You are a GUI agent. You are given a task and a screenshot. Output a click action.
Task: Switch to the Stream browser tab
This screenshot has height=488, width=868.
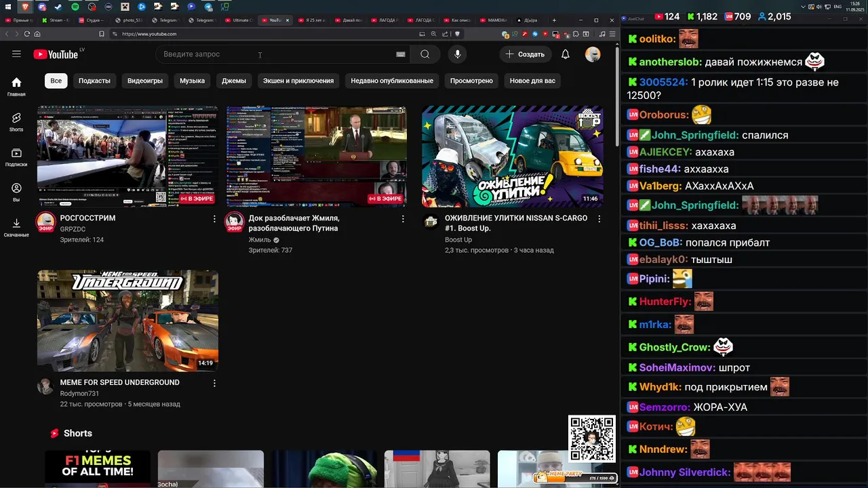point(57,20)
